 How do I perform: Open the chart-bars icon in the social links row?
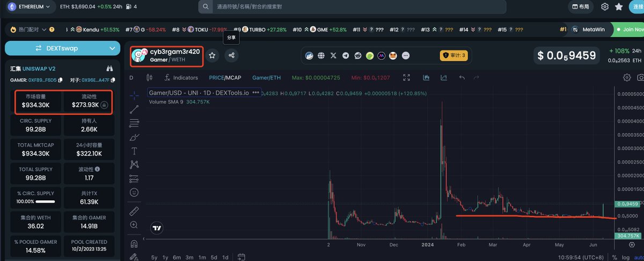[x=310, y=55]
